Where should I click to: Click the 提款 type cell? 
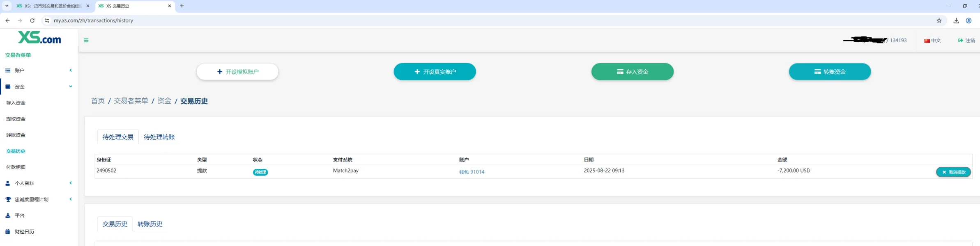coord(202,171)
